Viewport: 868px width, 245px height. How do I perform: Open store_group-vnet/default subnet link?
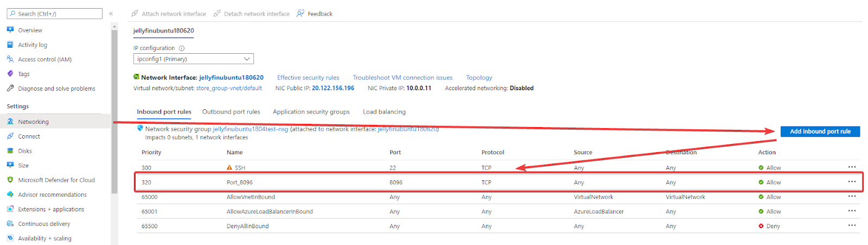tap(229, 88)
